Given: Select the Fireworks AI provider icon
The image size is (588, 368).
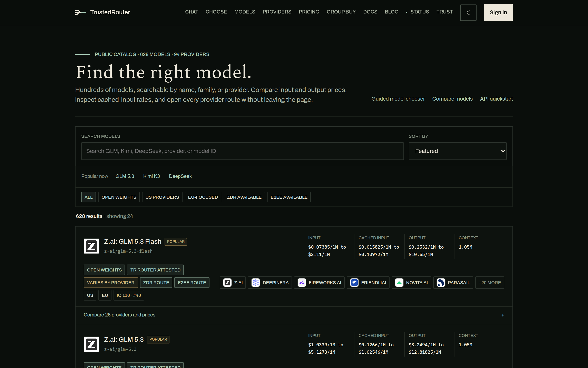Looking at the screenshot, I should [x=302, y=283].
